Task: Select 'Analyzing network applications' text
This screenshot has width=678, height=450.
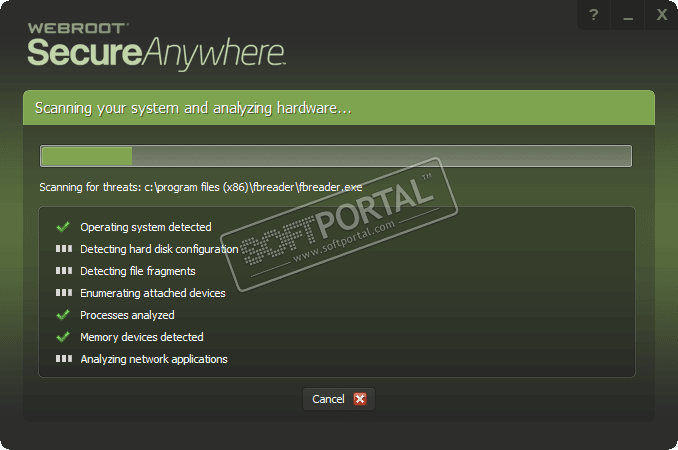Action: coord(154,359)
